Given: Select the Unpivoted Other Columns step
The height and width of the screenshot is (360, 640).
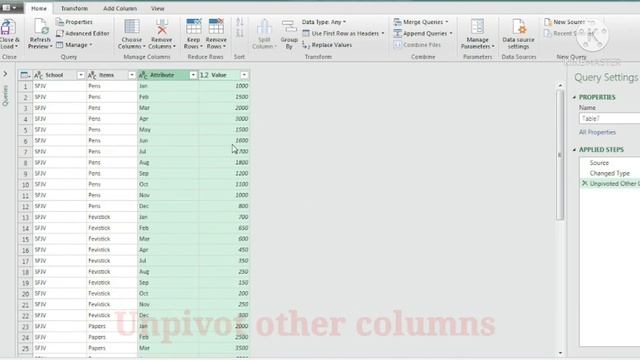Looking at the screenshot, I should pyautogui.click(x=609, y=184).
